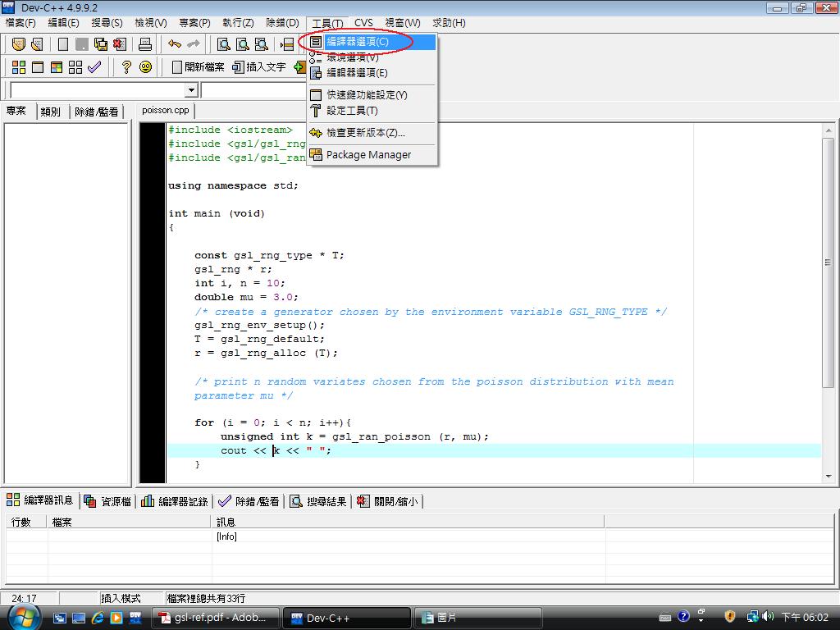The width and height of the screenshot is (840, 630).
Task: Click the 開新檔案 toolbar button
Action: point(198,67)
